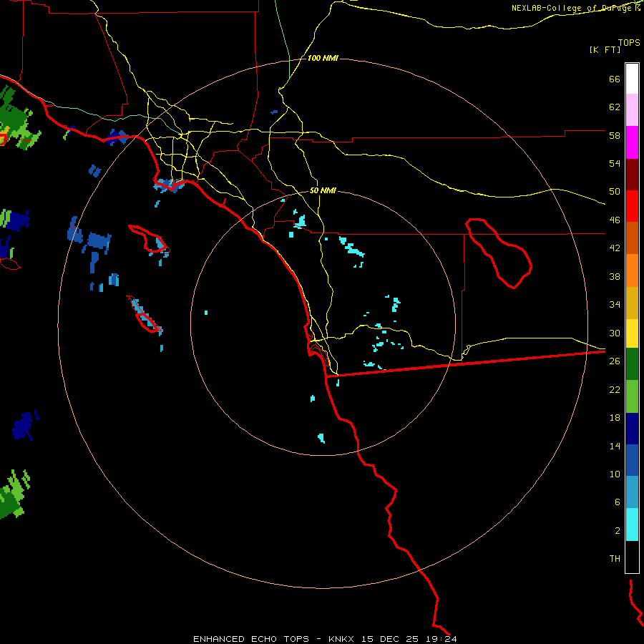Click the 100 NMI range ring label

coord(323,59)
